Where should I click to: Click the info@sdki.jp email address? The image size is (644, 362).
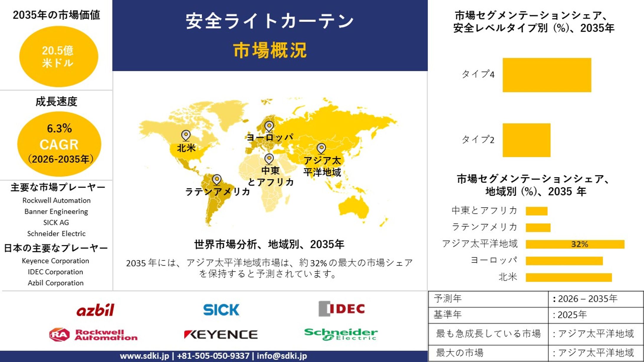[x=280, y=356]
